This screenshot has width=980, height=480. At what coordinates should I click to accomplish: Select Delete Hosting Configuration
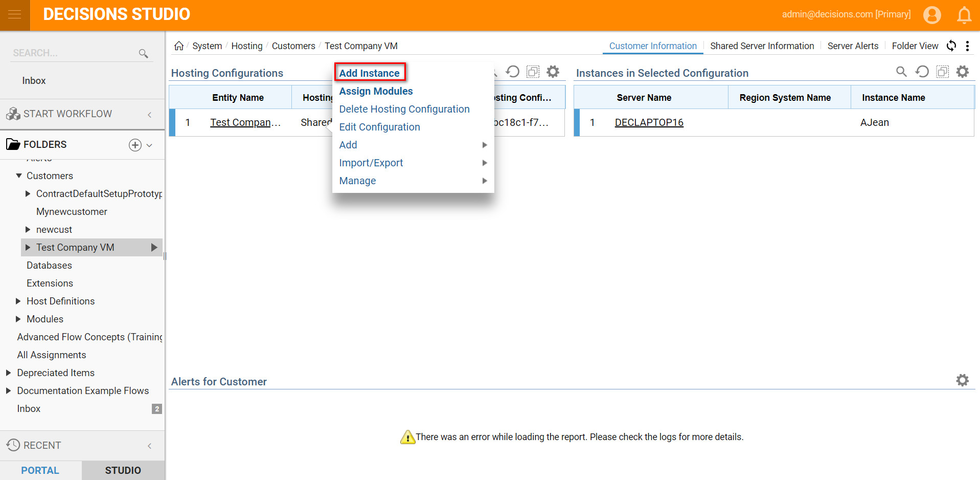click(x=404, y=109)
